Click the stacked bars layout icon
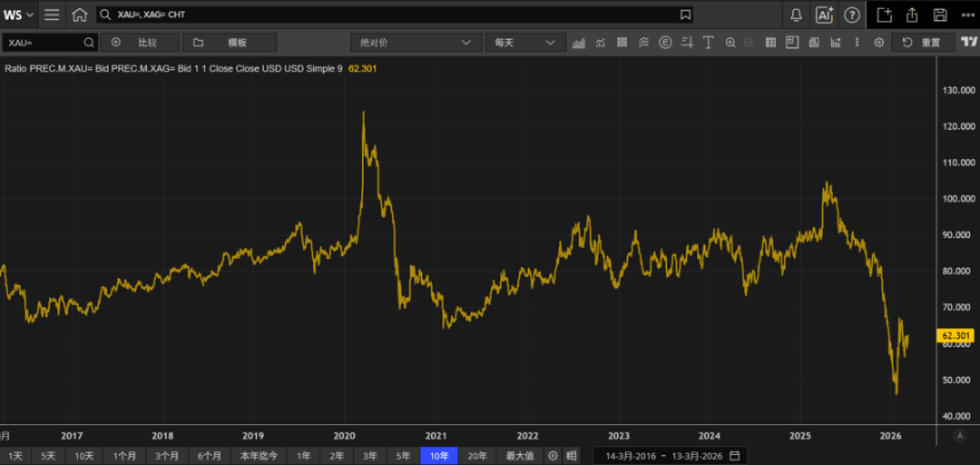The width and height of the screenshot is (980, 465). click(x=622, y=43)
